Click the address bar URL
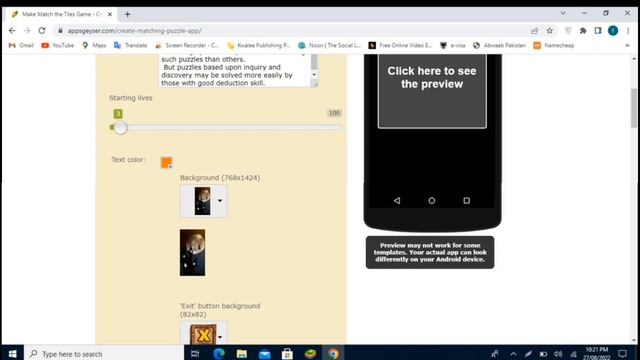 [134, 31]
